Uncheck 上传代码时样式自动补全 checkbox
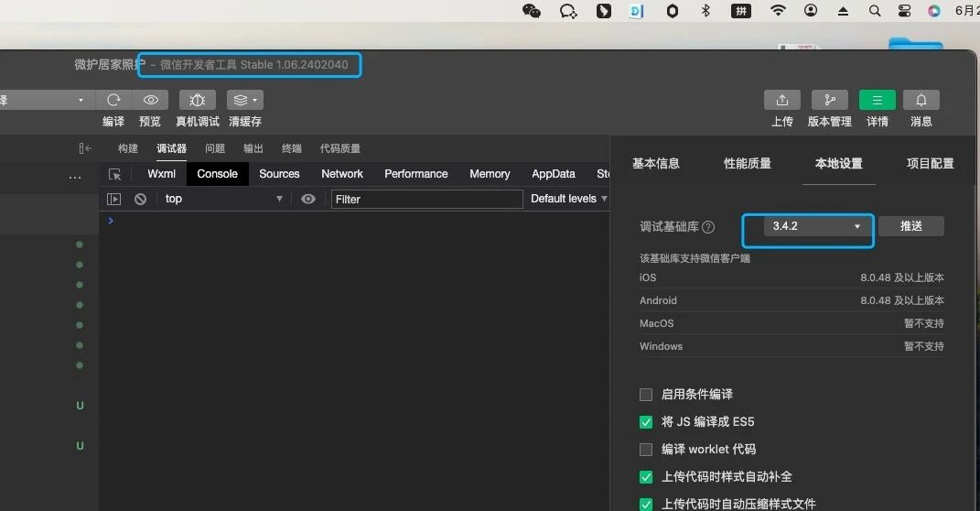The height and width of the screenshot is (511, 980). pyautogui.click(x=646, y=477)
